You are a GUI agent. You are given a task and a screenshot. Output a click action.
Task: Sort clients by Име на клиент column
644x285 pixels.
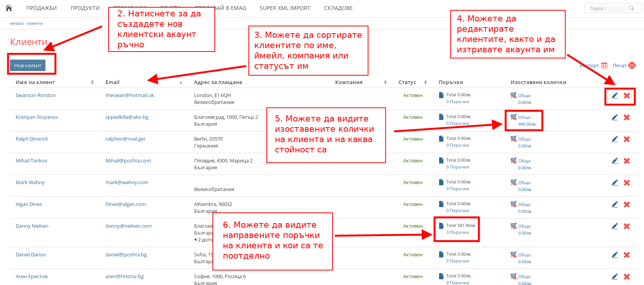[x=92, y=82]
